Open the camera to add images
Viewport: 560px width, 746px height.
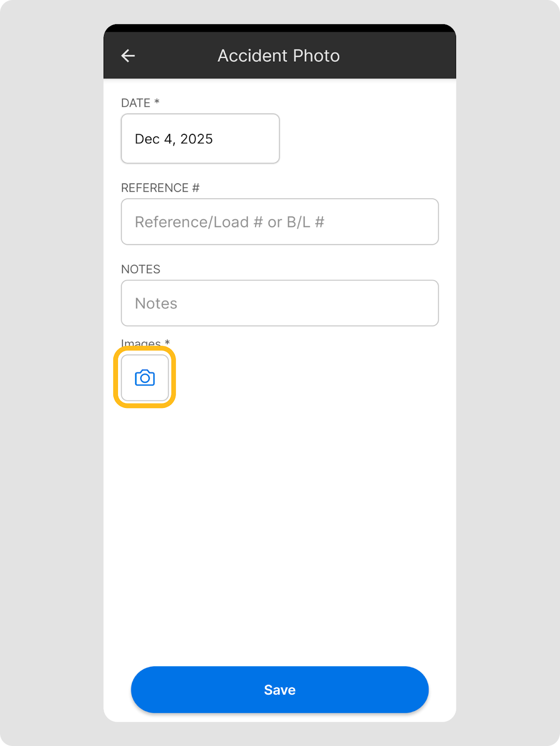pyautogui.click(x=145, y=378)
